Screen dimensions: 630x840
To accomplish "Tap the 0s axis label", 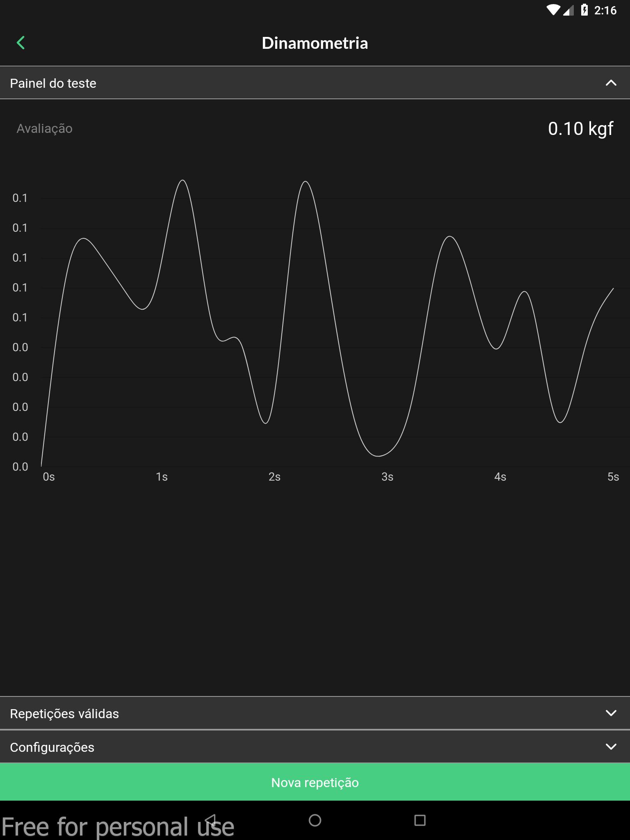I will [x=49, y=477].
